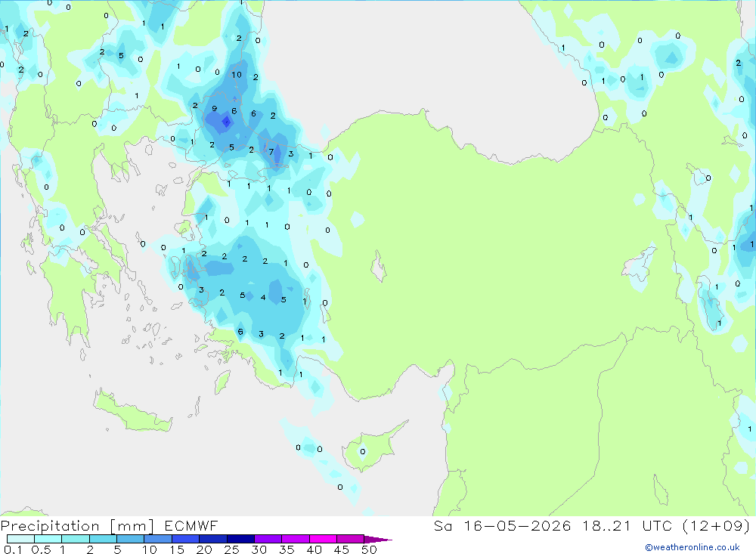Pick the 15–20 mm legend color box
Image resolution: width=756 pixels, height=554 pixels.
pos(186,539)
